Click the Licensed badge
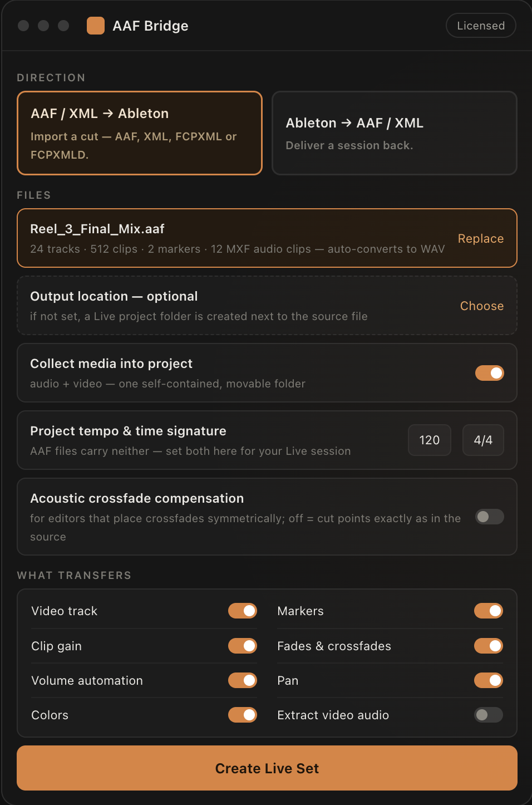The image size is (532, 805). (x=481, y=26)
